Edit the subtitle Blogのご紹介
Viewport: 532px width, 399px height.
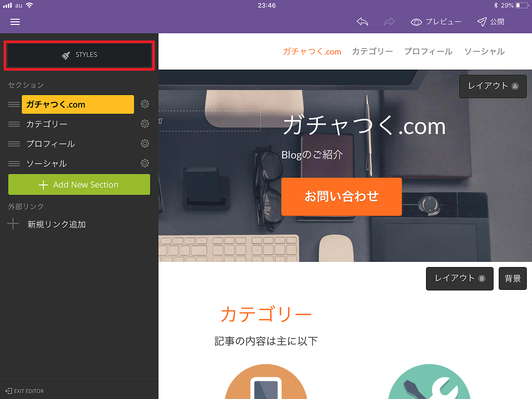(312, 155)
